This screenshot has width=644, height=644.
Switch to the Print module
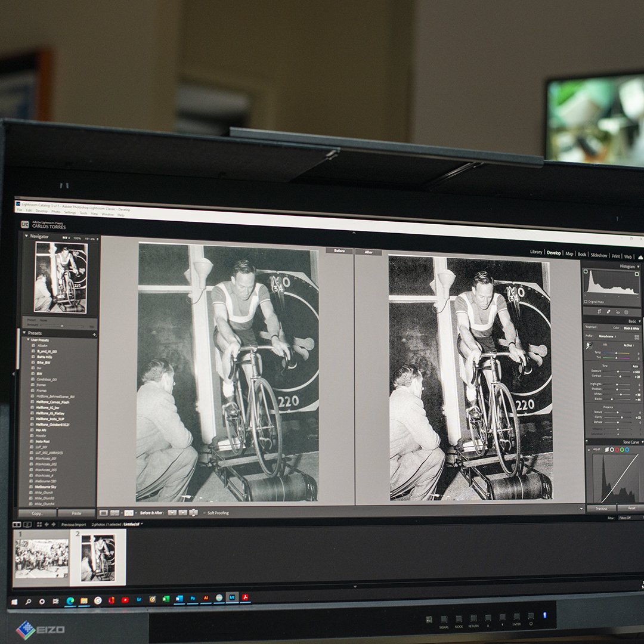coord(615,256)
